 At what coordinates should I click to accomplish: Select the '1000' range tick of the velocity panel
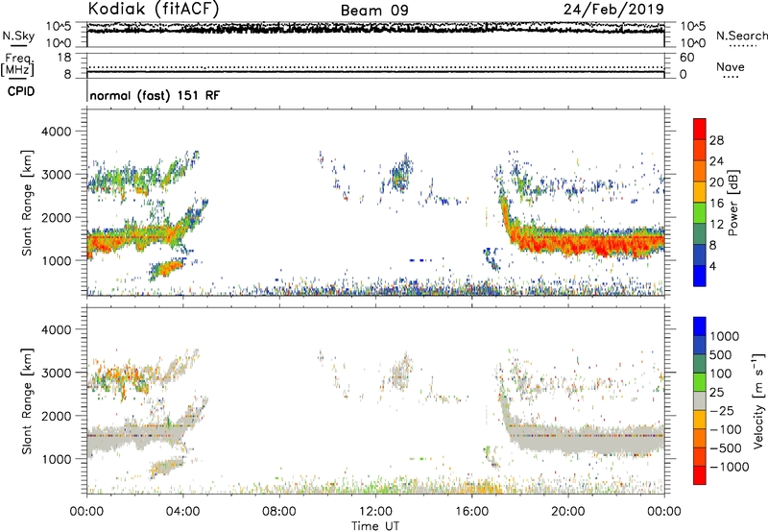56,459
